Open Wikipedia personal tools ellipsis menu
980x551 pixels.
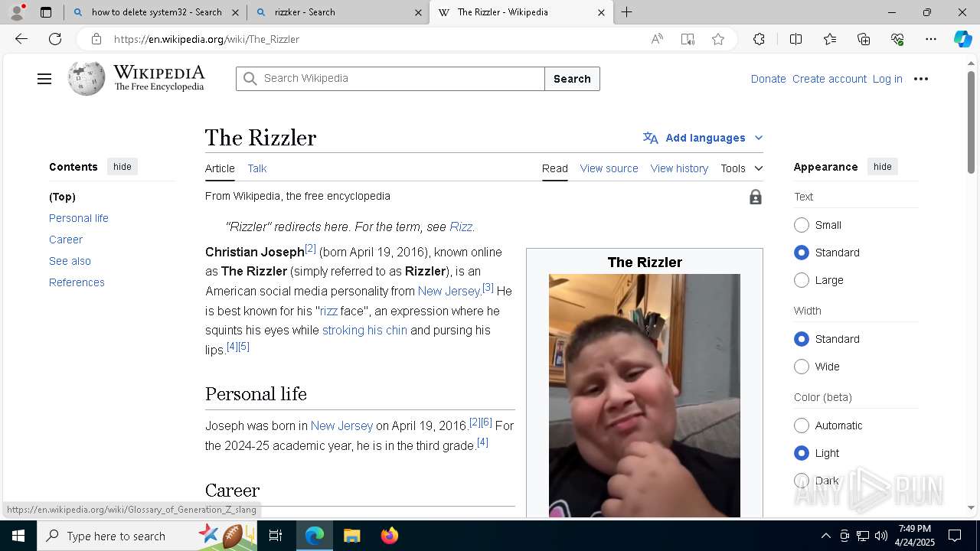click(x=921, y=79)
